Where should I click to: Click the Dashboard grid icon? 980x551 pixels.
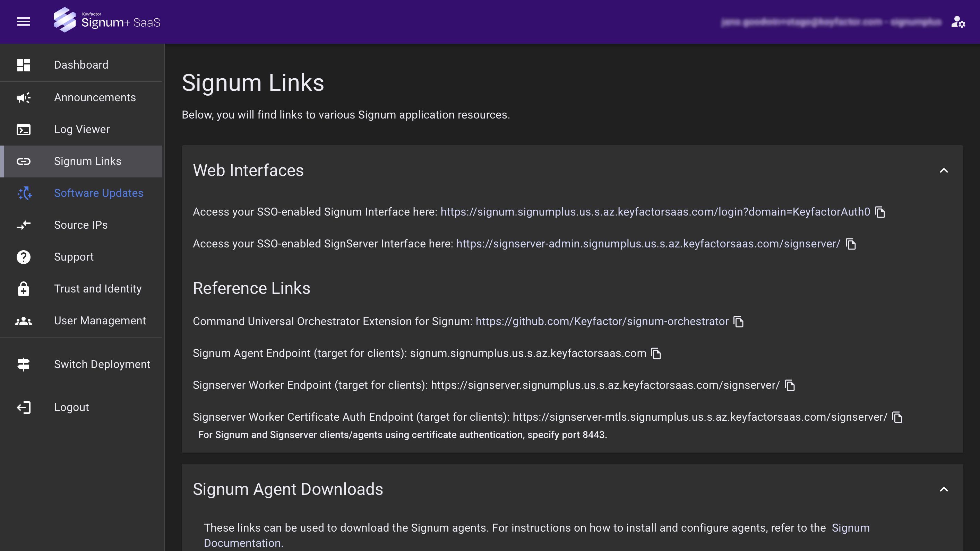[x=23, y=65]
